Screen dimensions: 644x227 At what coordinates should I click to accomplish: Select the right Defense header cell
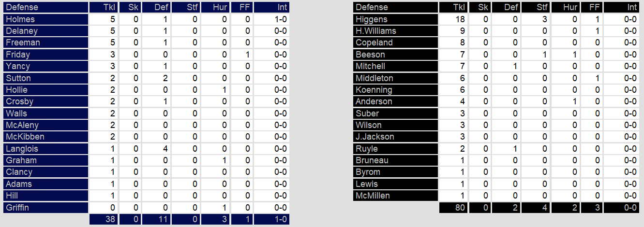pos(396,7)
